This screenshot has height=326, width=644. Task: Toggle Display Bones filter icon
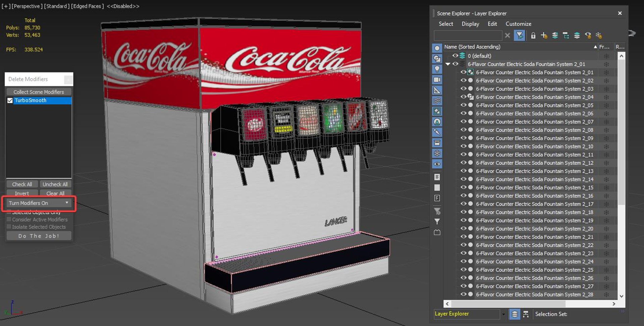tap(437, 132)
